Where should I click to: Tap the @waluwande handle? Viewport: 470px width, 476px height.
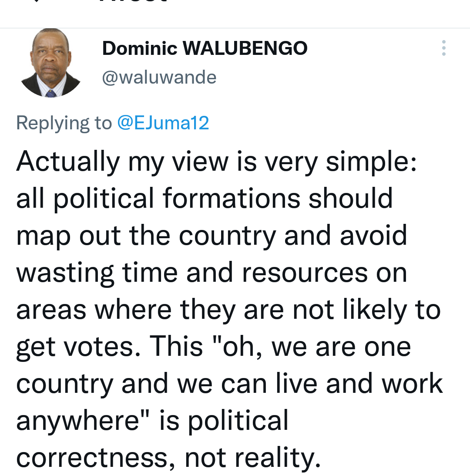point(159,78)
